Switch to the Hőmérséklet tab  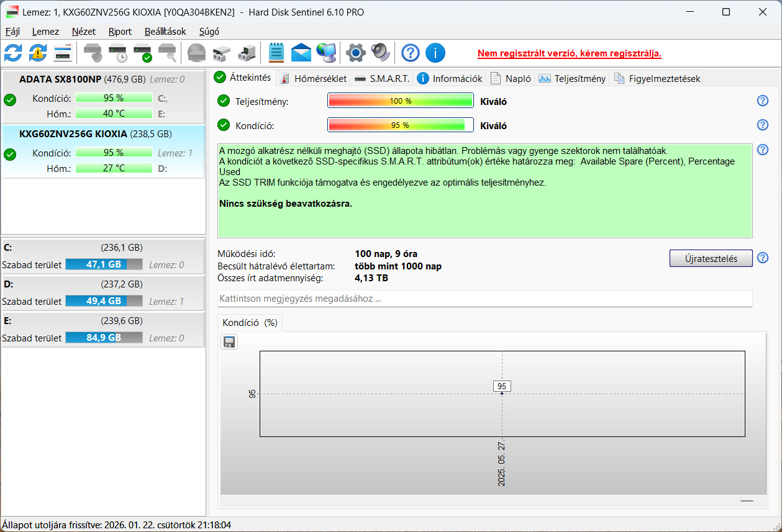[312, 78]
